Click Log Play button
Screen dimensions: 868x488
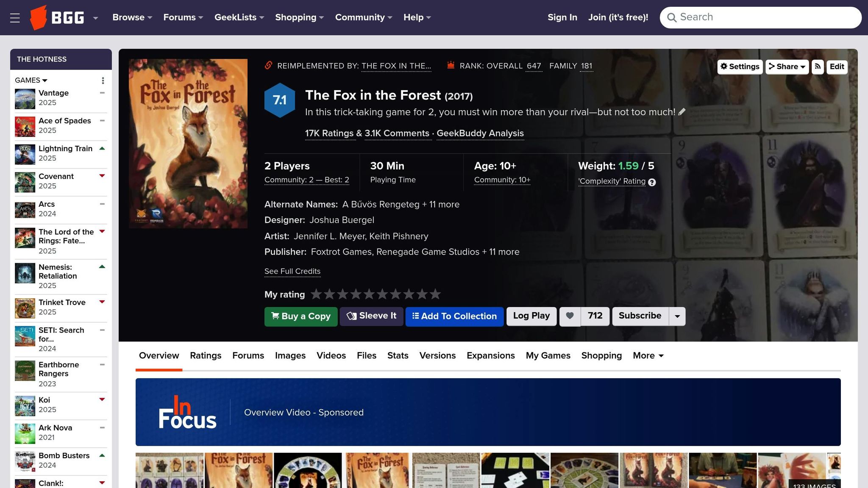(x=531, y=316)
